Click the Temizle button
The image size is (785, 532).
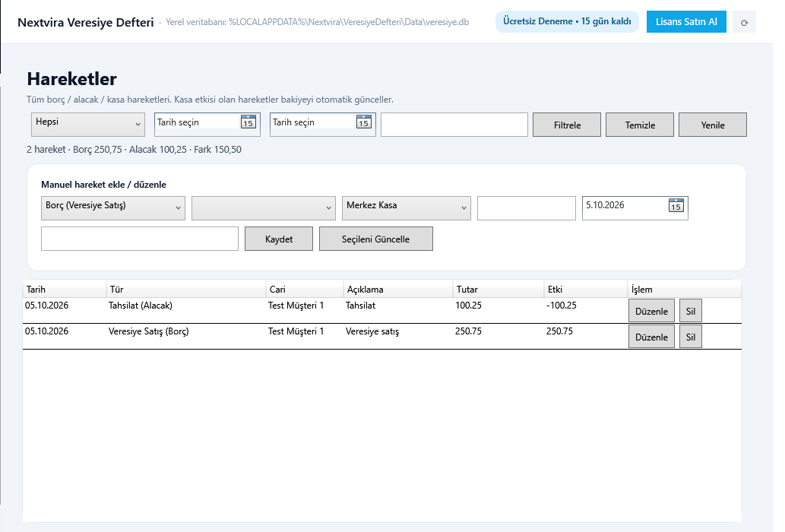coord(640,125)
